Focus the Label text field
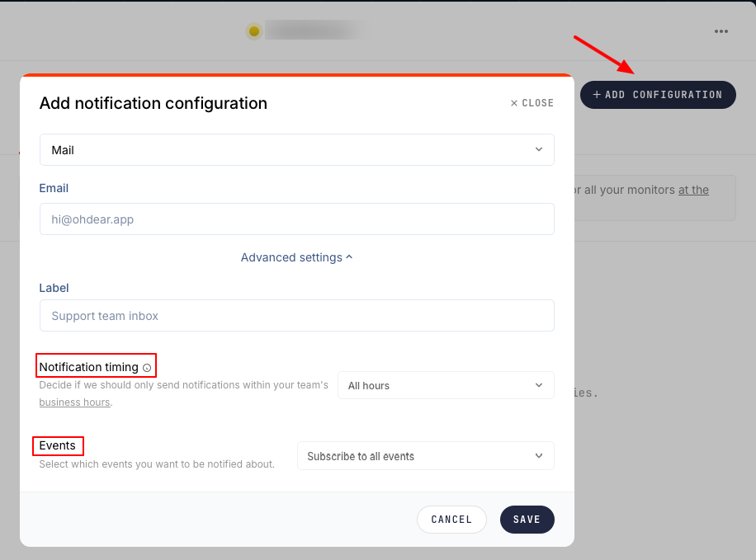Viewport: 756px width, 560px height. pos(296,316)
